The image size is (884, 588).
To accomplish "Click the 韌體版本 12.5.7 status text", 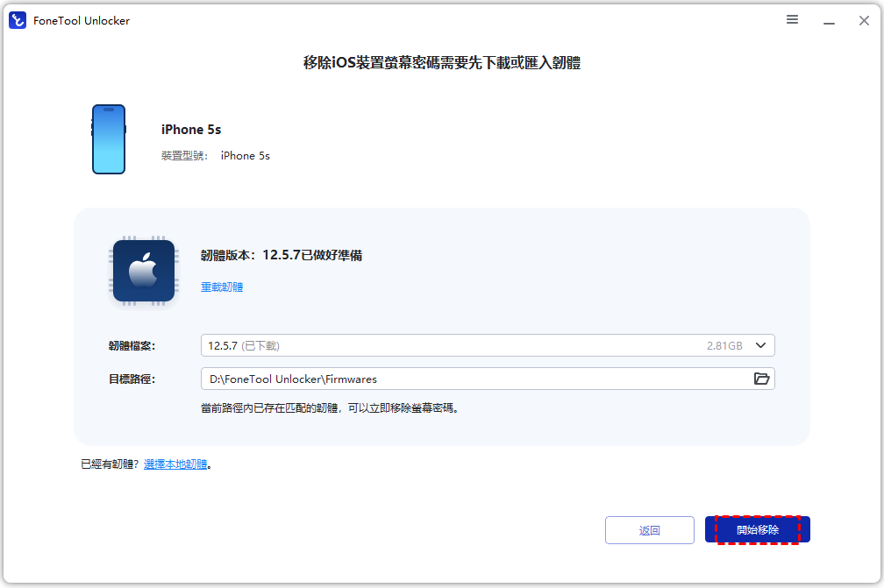I will tap(282, 256).
